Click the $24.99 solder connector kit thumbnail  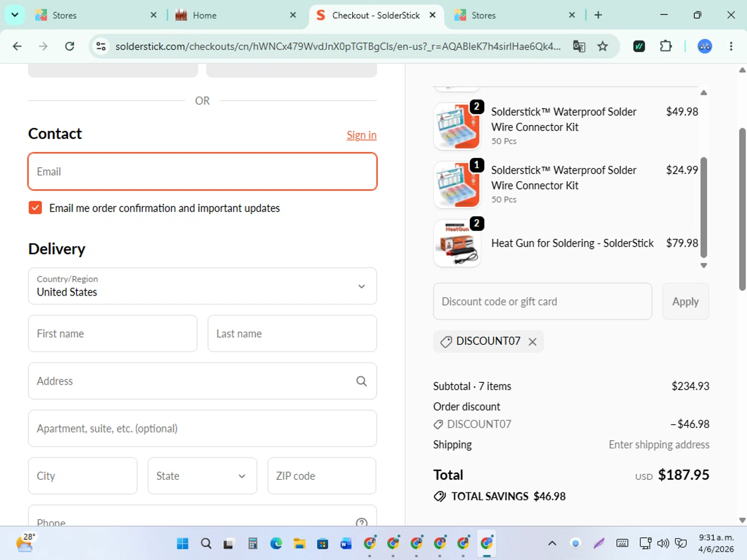[x=457, y=185]
